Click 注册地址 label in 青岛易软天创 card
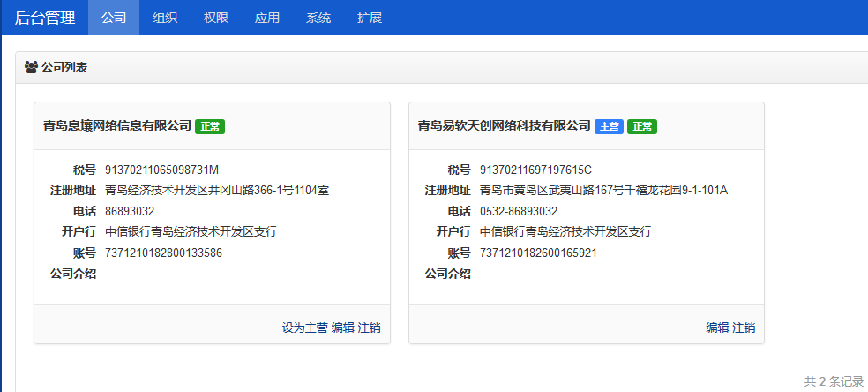868x392 pixels. coord(448,191)
